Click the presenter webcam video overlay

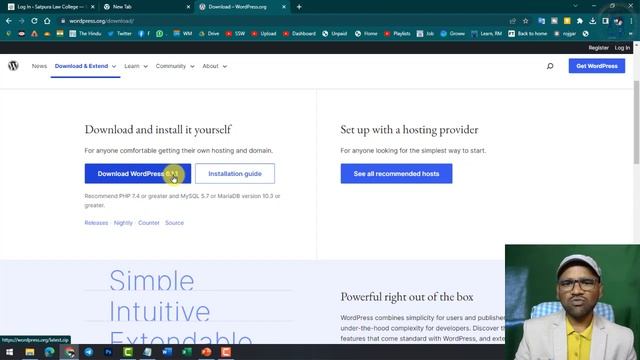pos(572,302)
